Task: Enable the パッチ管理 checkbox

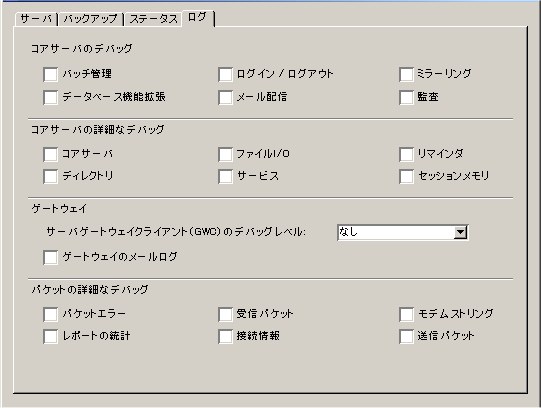Action: click(50, 74)
